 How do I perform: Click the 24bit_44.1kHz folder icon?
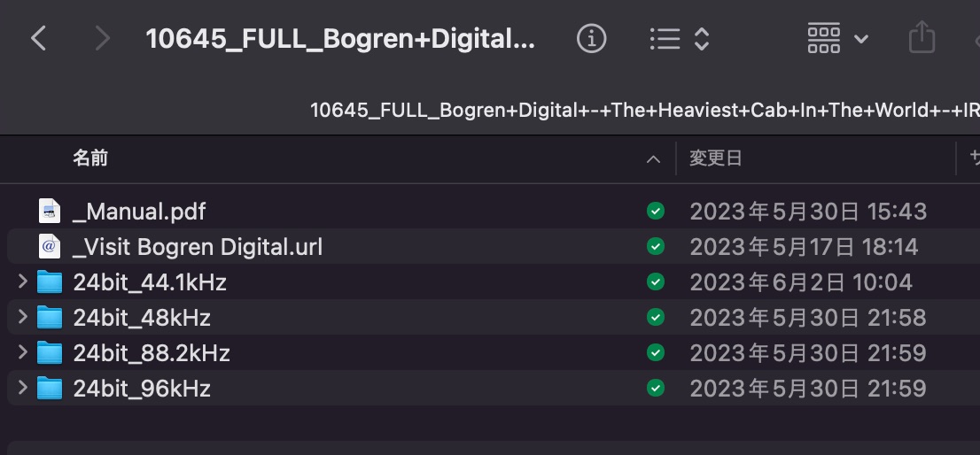click(50, 282)
